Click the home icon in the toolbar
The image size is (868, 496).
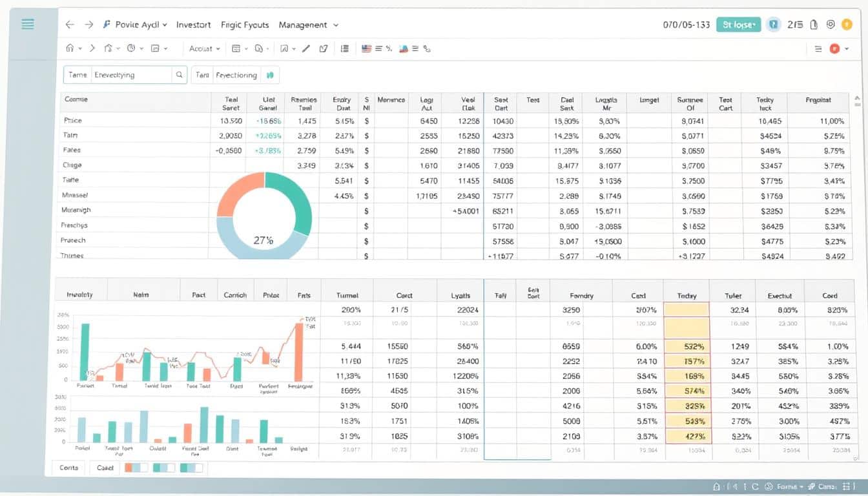point(70,48)
